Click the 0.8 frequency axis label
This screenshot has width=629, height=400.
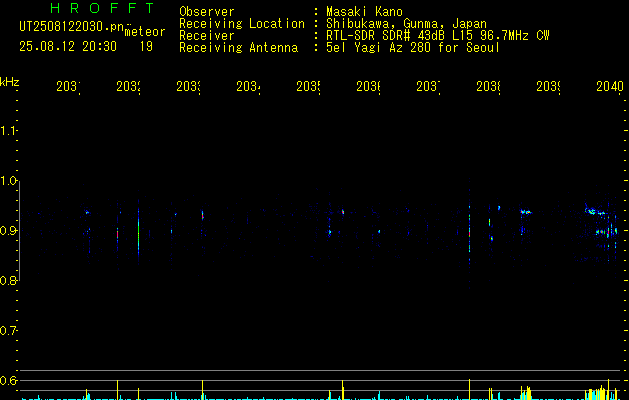8,280
